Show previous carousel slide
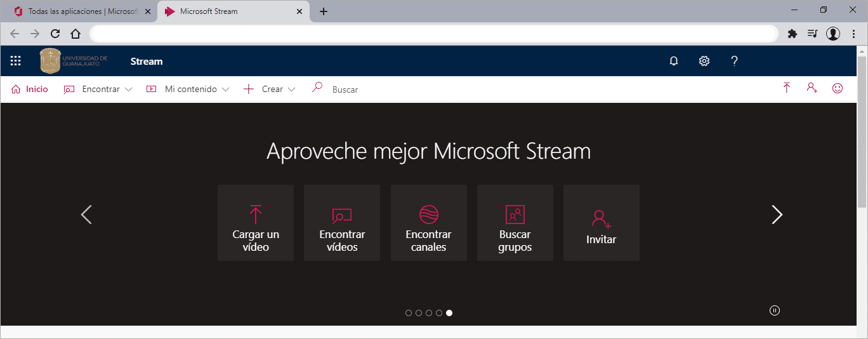 tap(86, 215)
